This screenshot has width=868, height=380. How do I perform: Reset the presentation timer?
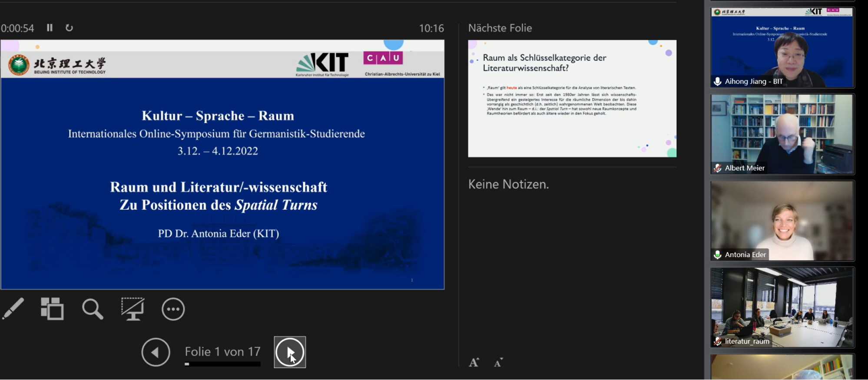point(69,28)
